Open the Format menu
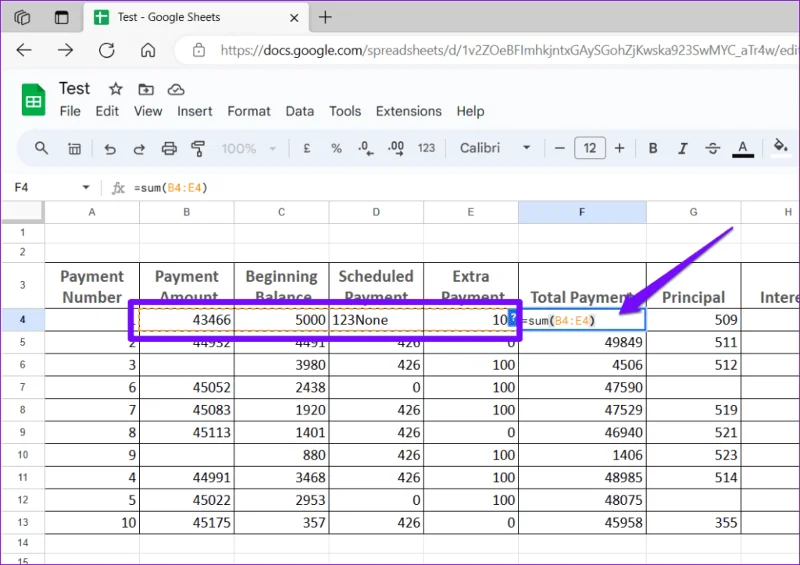This screenshot has width=800, height=565. tap(249, 111)
